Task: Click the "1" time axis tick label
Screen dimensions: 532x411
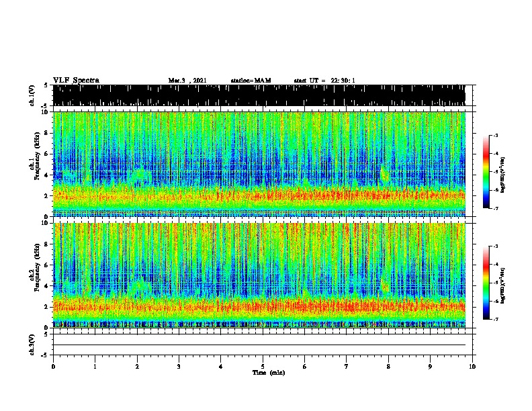Action: [x=95, y=367]
